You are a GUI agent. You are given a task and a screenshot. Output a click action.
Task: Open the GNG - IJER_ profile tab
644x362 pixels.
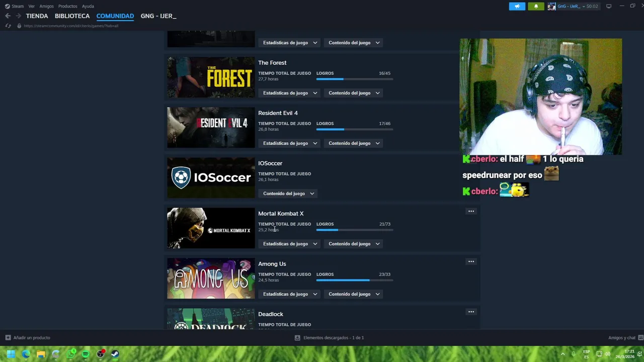click(158, 16)
